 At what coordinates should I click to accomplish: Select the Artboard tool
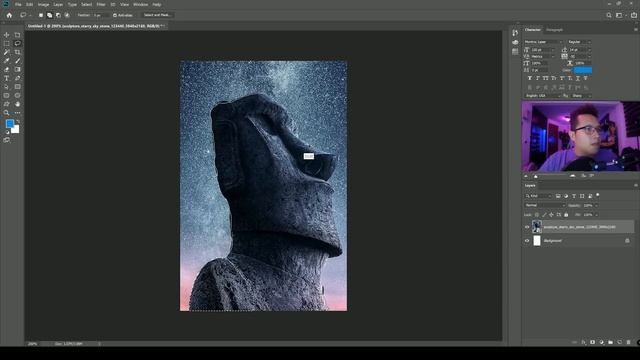pyautogui.click(x=18, y=35)
